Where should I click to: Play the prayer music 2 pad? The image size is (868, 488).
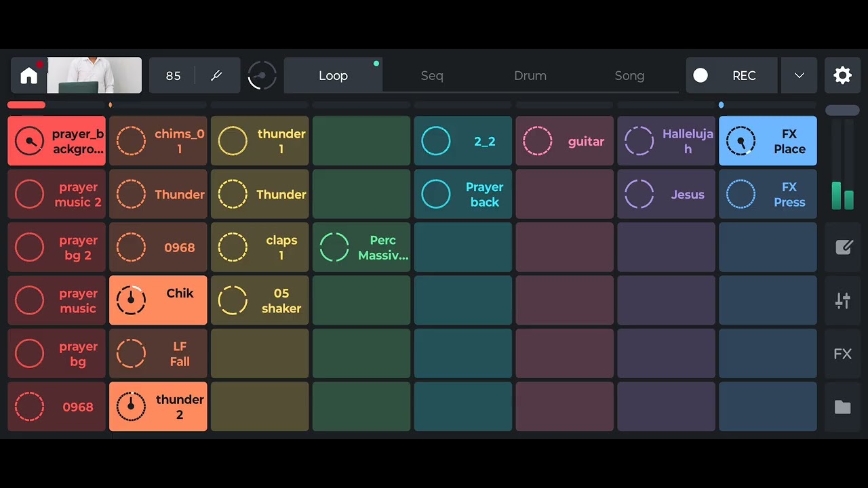(x=56, y=195)
